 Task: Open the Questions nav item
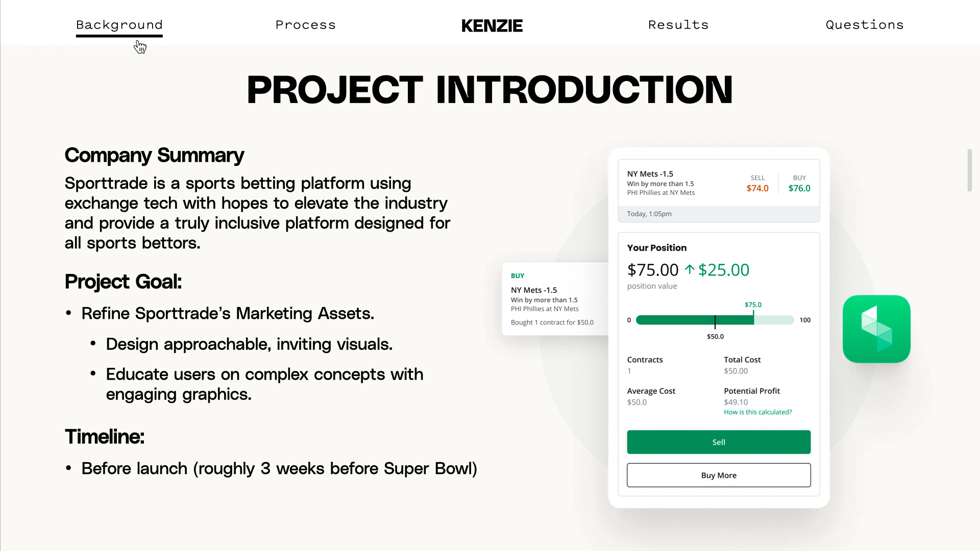click(865, 25)
